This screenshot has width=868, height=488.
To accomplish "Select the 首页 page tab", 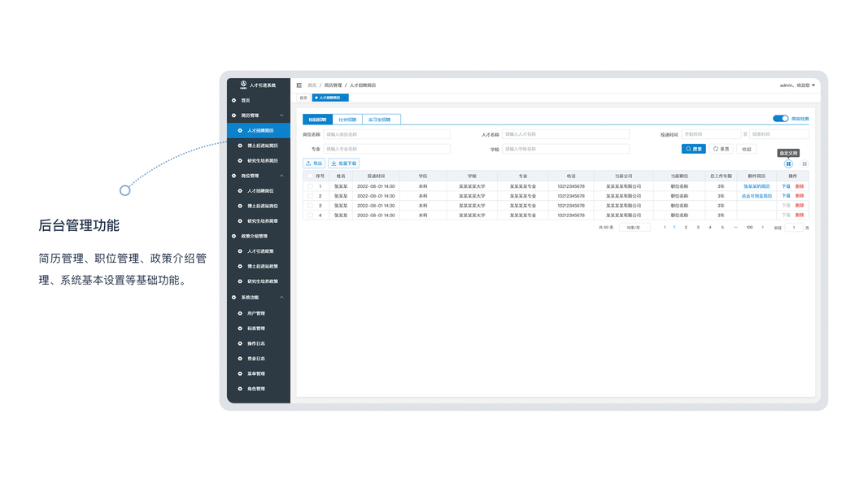I will pyautogui.click(x=303, y=98).
